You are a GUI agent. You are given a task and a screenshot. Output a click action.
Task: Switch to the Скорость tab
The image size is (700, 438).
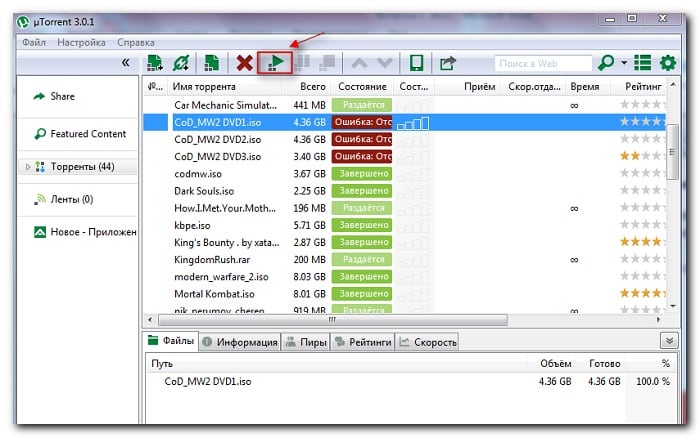point(428,342)
